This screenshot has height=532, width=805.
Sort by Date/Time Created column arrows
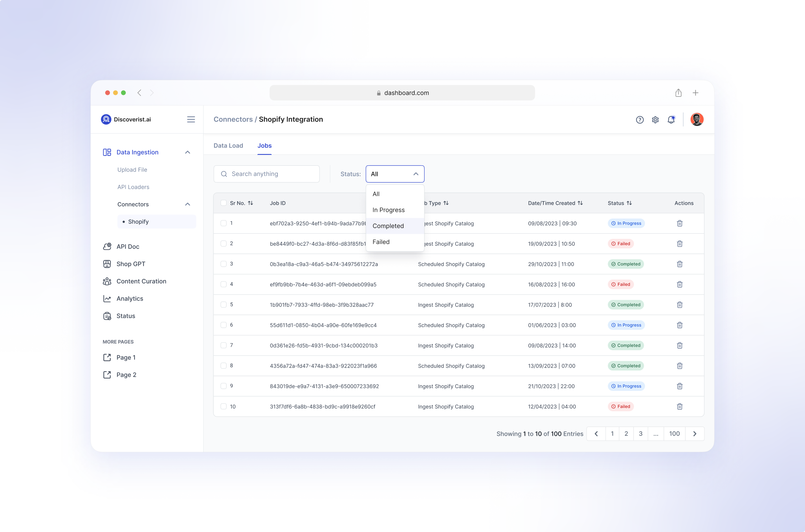click(580, 202)
